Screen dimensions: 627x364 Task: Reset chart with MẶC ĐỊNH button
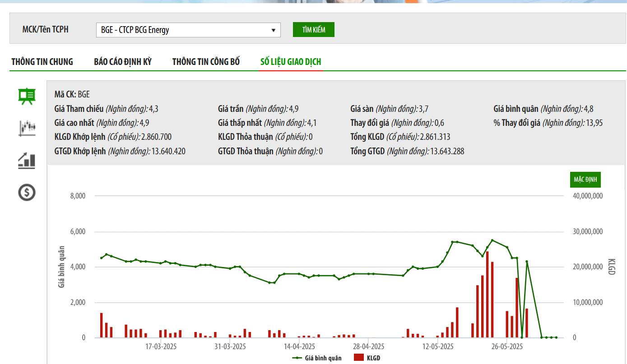585,180
